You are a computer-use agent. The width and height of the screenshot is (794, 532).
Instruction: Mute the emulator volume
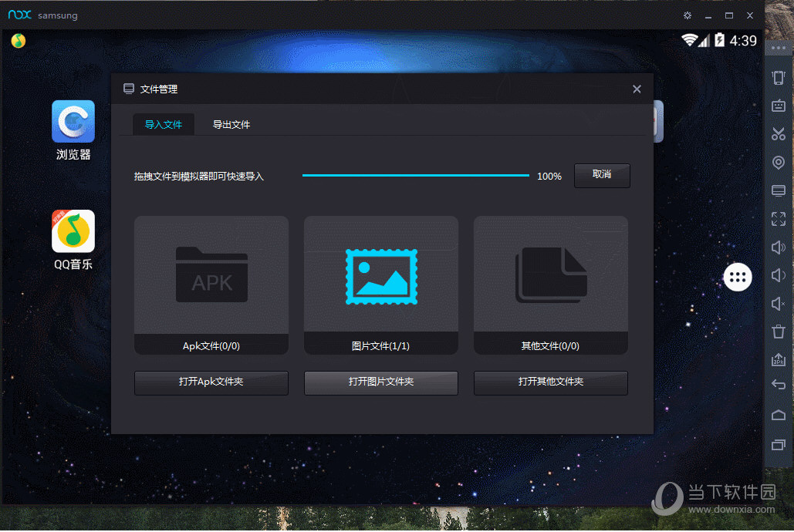(x=778, y=303)
